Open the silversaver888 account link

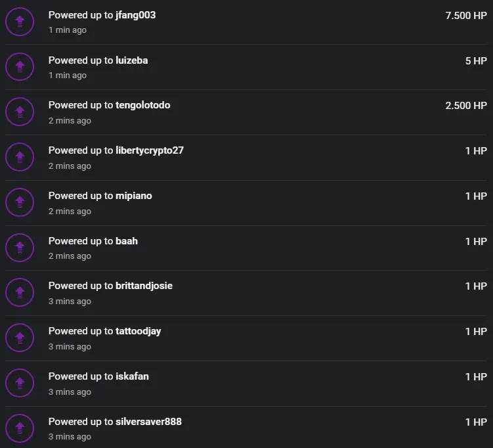pyautogui.click(x=148, y=422)
